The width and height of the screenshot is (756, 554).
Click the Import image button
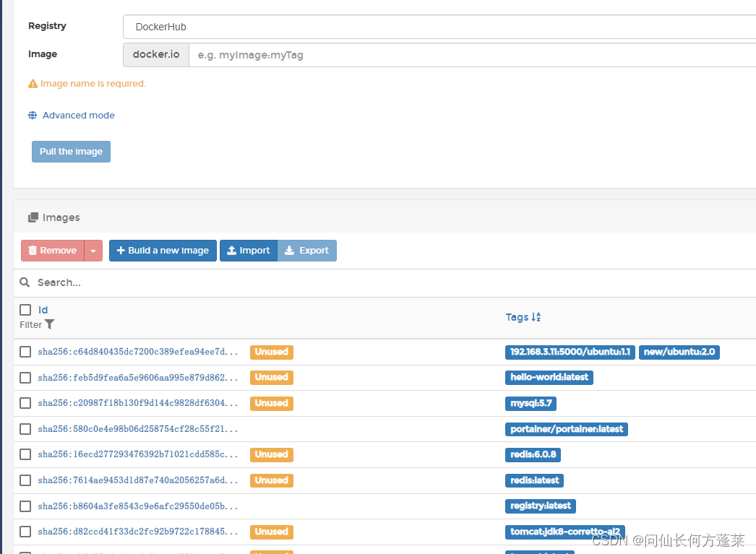pyautogui.click(x=249, y=251)
